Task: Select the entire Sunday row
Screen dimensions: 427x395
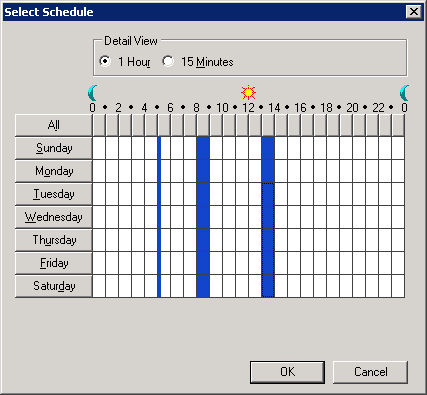Action: coord(53,148)
